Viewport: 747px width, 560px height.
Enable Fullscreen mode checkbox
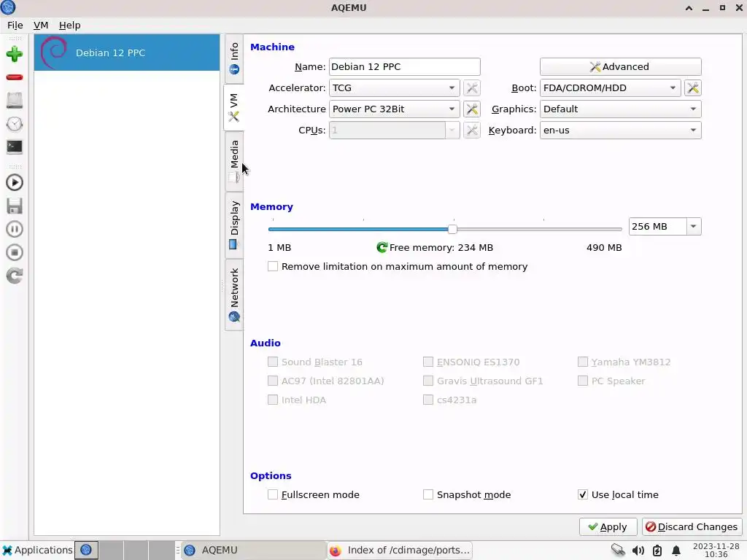click(x=273, y=495)
